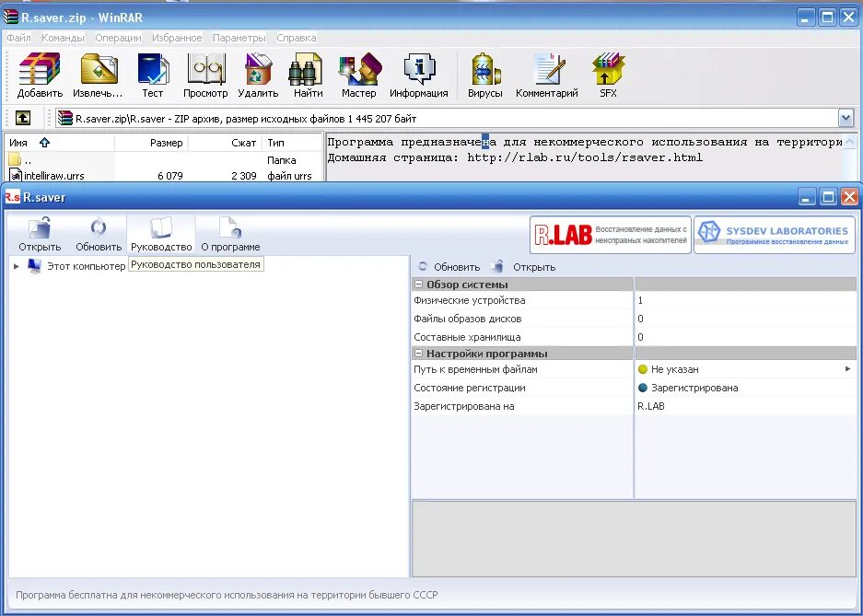The width and height of the screenshot is (863, 616).
Task: Close the WinRAR window
Action: click(848, 17)
